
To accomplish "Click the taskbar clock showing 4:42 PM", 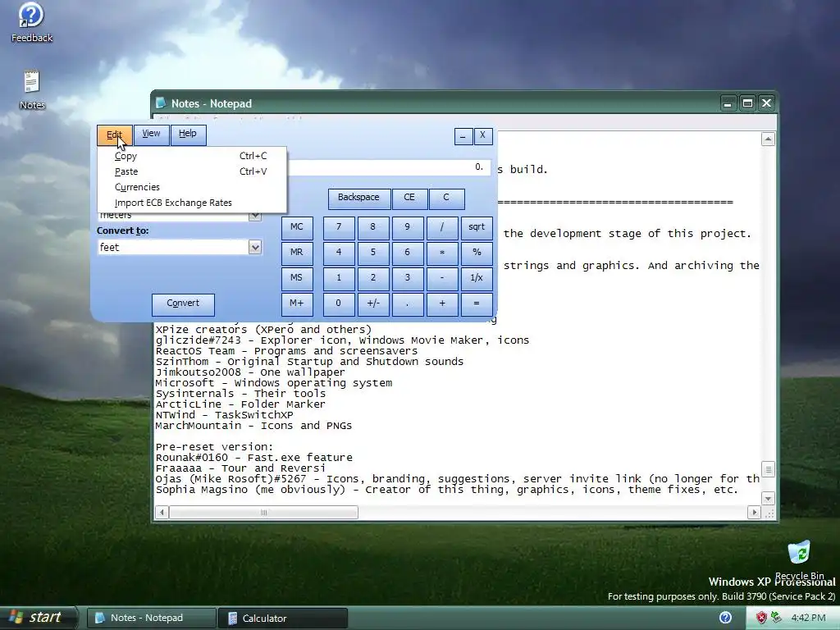I will [808, 618].
